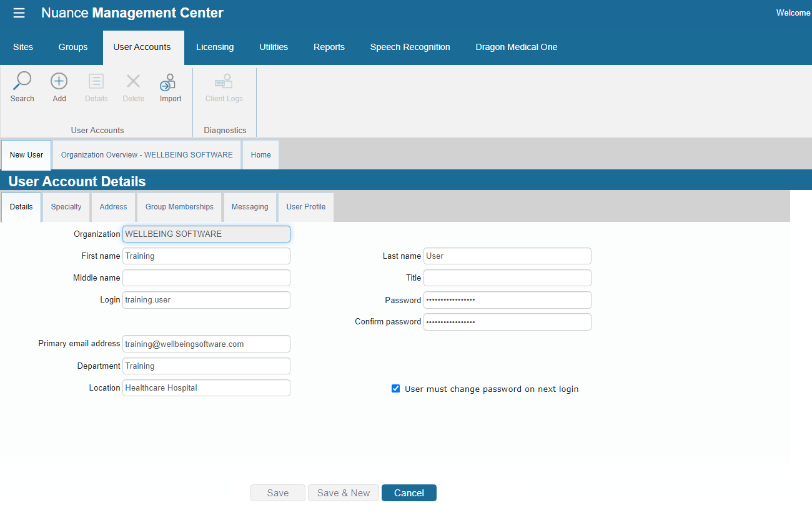Click the Department field

pyautogui.click(x=206, y=366)
